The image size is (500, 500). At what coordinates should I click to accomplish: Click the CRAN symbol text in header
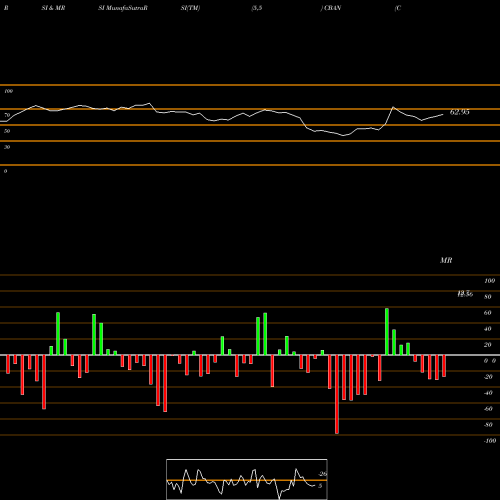pos(333,8)
